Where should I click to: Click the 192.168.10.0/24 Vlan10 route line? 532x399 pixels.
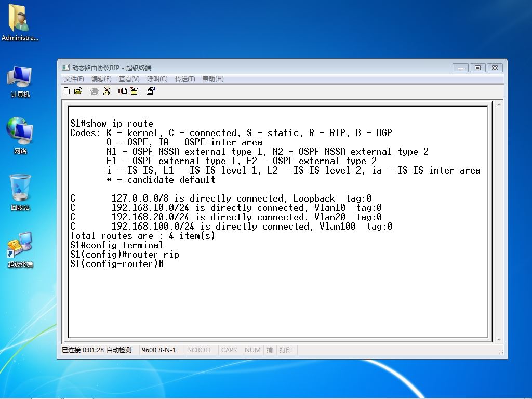click(226, 208)
